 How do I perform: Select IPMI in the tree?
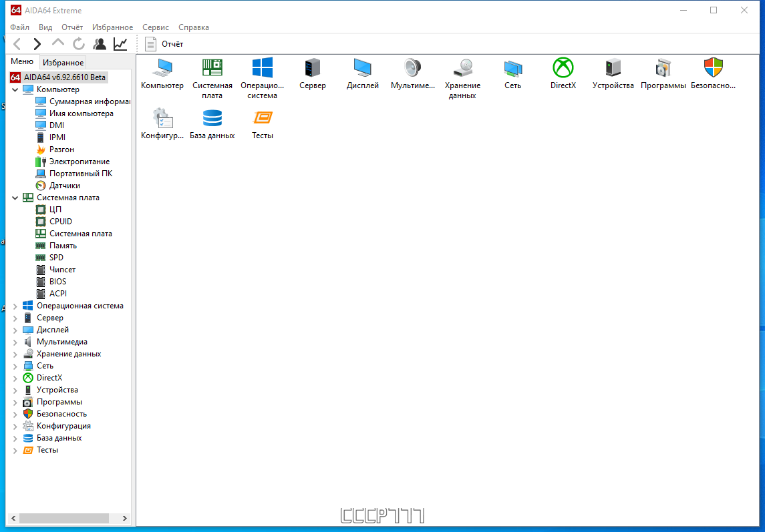pos(51,138)
